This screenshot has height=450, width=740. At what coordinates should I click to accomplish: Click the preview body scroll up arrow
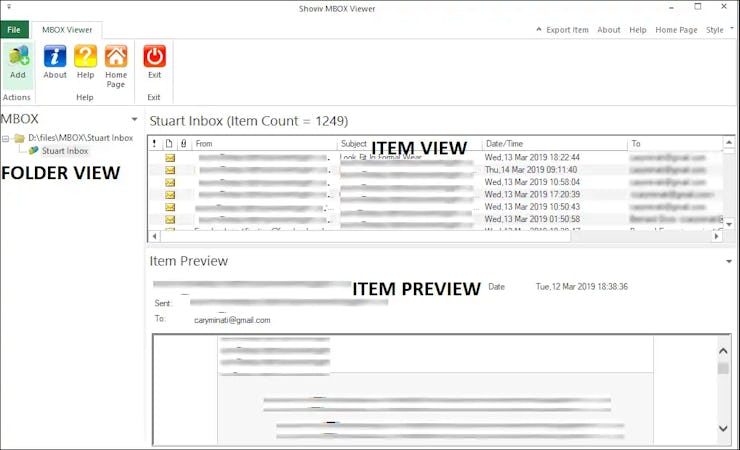723,351
